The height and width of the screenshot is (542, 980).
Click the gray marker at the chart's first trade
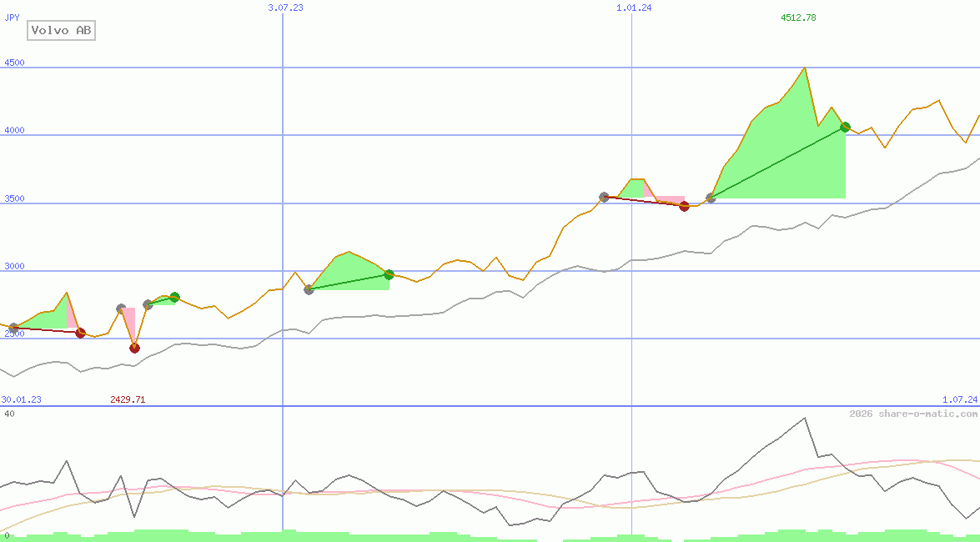click(x=13, y=328)
